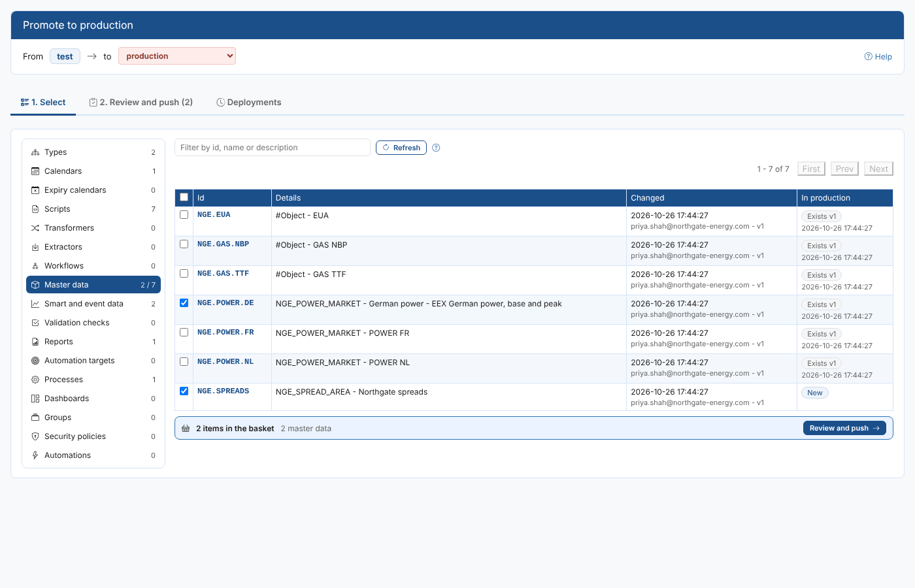
Task: Click the Prev pagination button
Action: pos(844,169)
